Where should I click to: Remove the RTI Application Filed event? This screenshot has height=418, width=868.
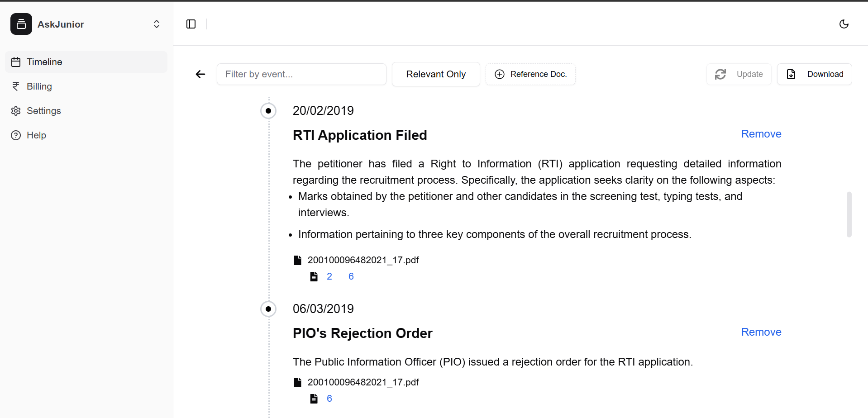point(761,134)
